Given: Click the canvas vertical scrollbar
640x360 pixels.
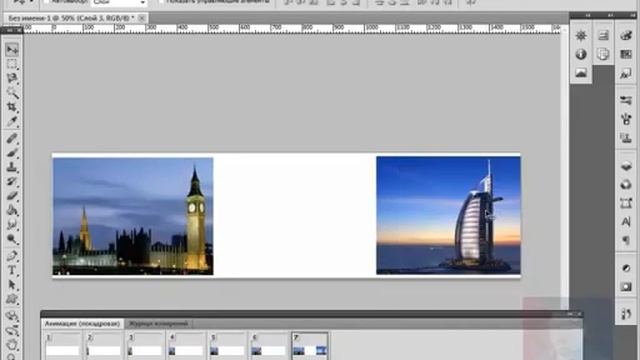Looking at the screenshot, I should tap(565, 167).
